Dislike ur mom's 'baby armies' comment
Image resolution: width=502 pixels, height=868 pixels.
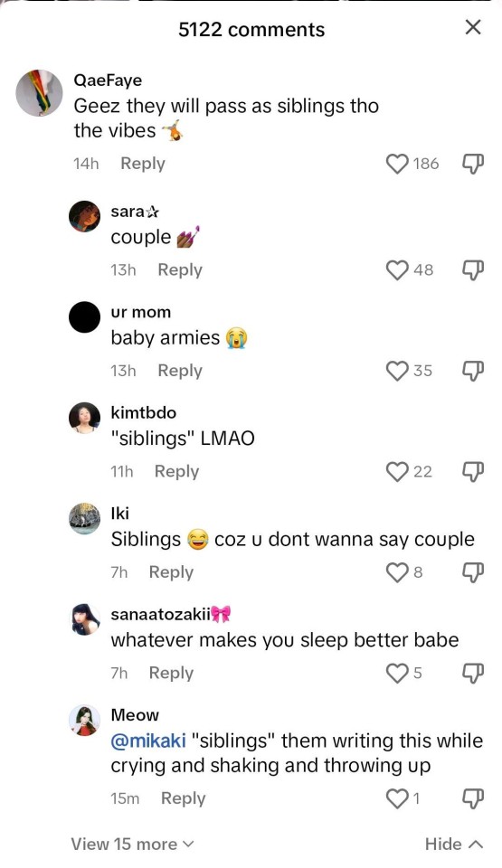pyautogui.click(x=473, y=371)
